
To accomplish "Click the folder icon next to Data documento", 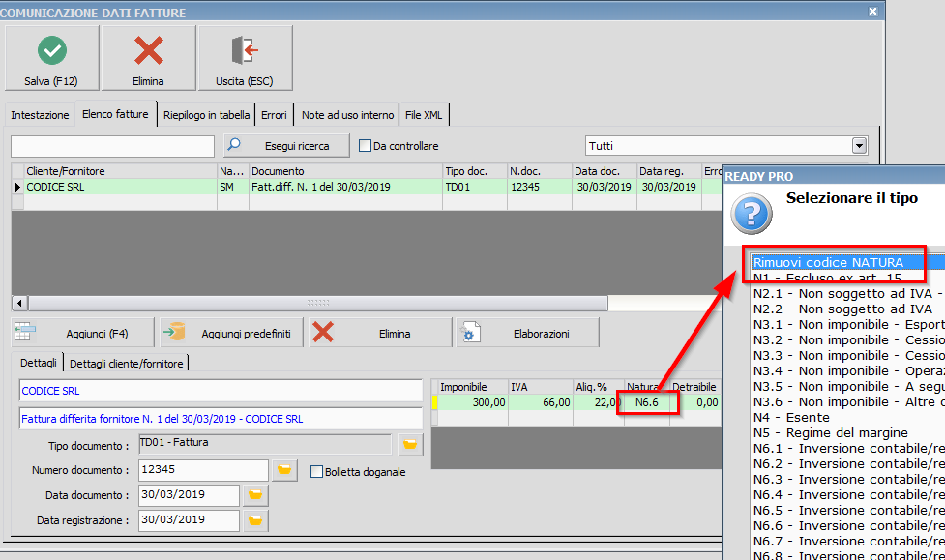I will click(255, 495).
